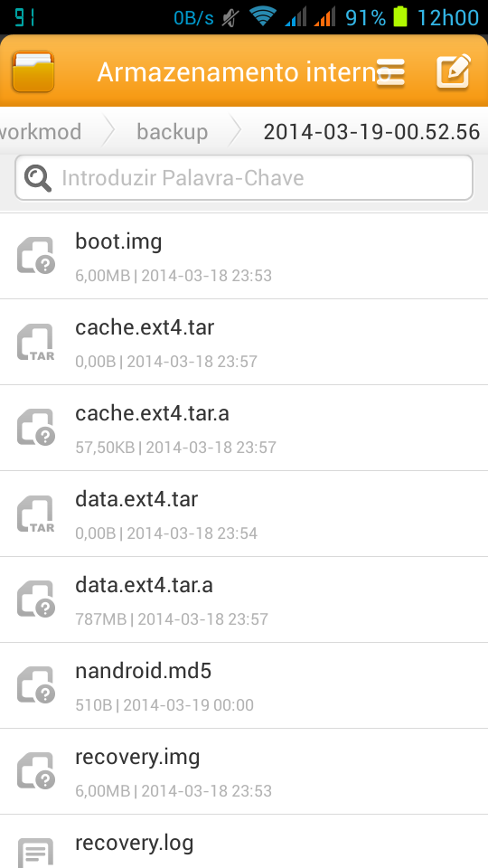
Task: Go to the backup breadcrumb folder
Action: tap(172, 132)
